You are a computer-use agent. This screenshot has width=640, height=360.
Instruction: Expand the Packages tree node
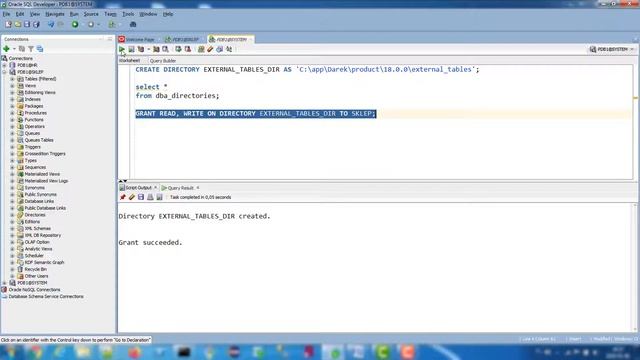pos(12,106)
